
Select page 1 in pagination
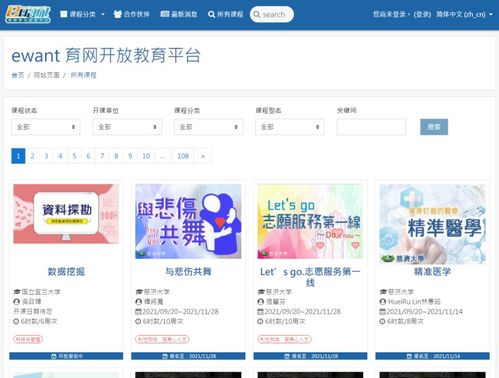[18, 156]
